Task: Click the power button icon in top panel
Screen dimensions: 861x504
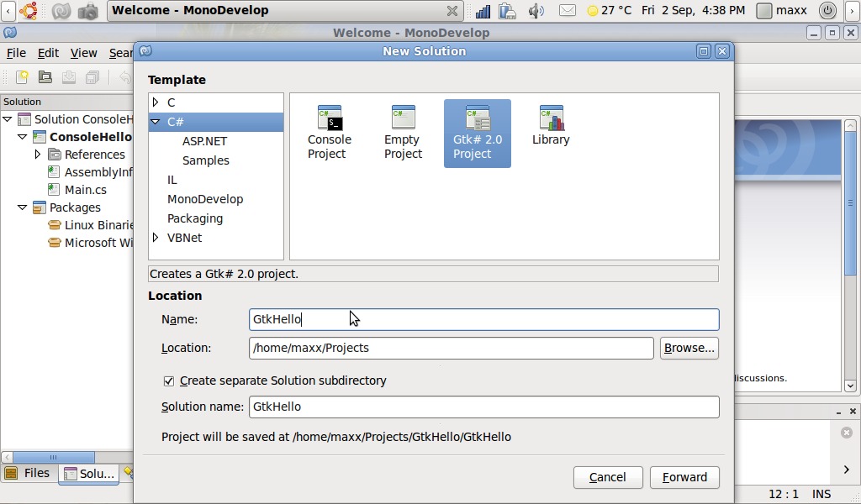Action: coord(827,10)
